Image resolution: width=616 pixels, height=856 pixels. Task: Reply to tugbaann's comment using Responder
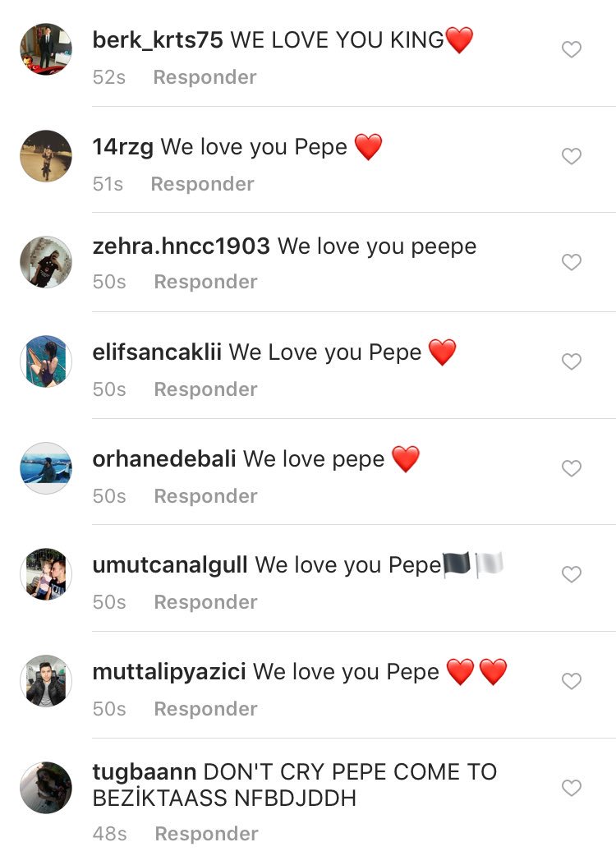206,834
